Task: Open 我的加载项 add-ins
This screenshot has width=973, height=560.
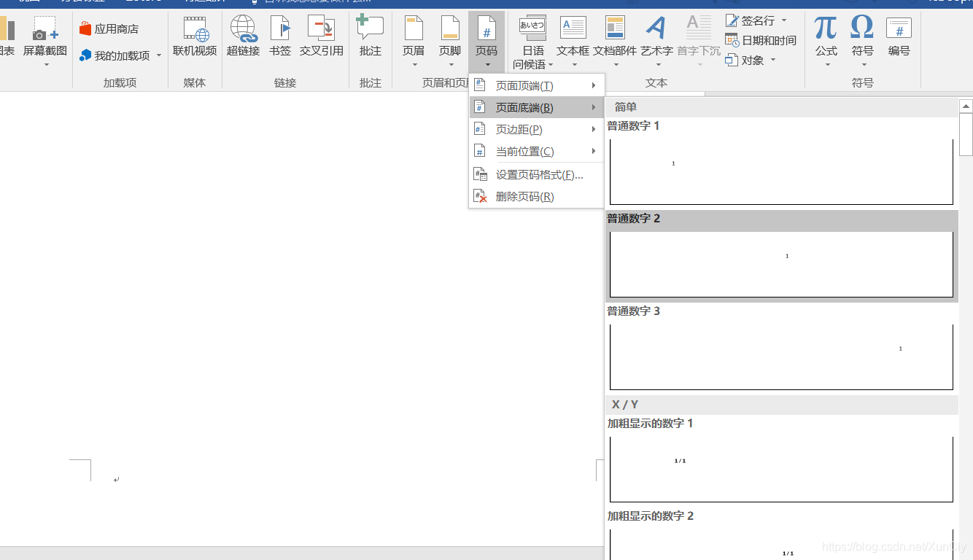Action: (x=115, y=55)
